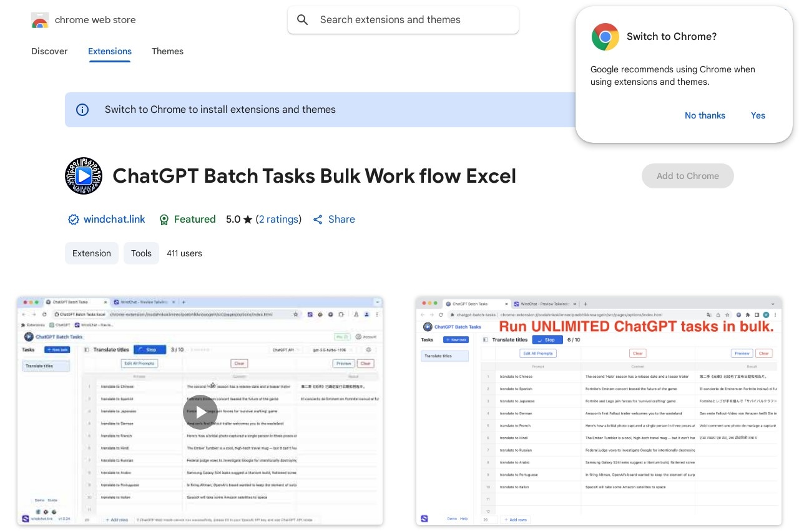Click the "411 users" text
The width and height of the screenshot is (799, 532).
[x=184, y=253]
